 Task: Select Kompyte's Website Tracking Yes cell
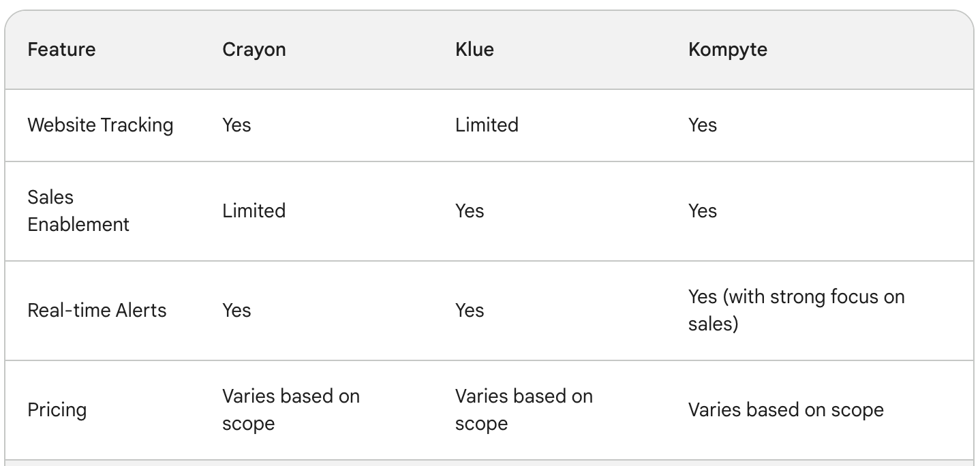pyautogui.click(x=703, y=125)
